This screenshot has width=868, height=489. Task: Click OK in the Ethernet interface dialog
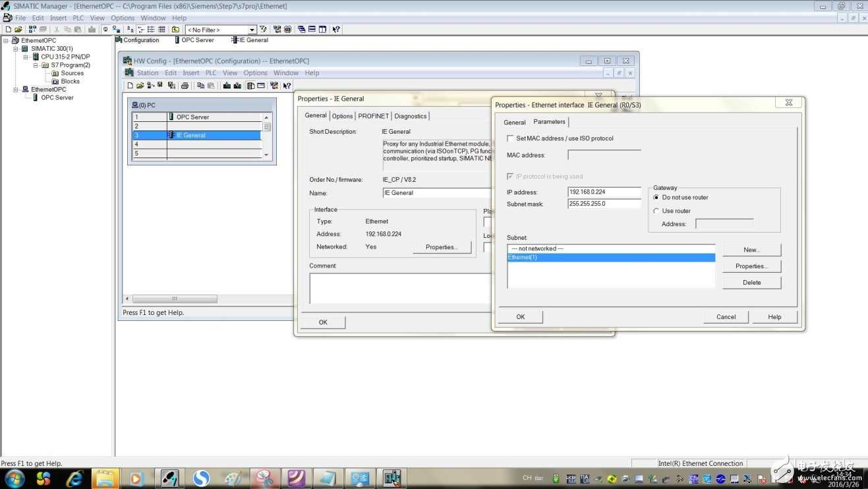pos(521,317)
